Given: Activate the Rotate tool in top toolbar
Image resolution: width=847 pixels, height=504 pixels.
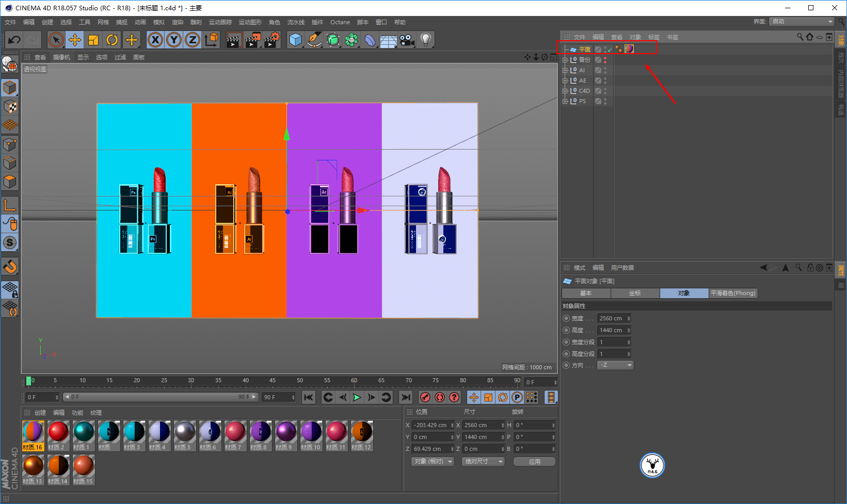Looking at the screenshot, I should tap(112, 40).
